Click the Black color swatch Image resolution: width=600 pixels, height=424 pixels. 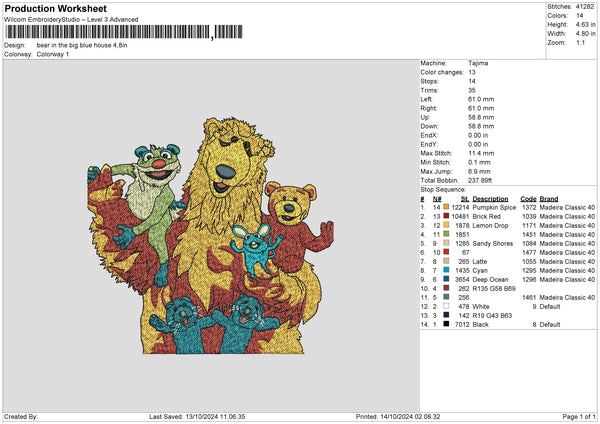coord(446,324)
